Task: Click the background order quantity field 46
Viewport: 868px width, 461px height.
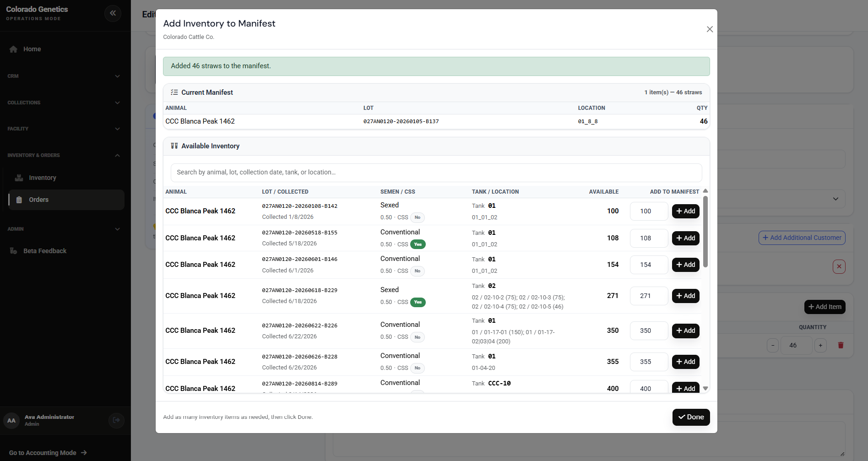Action: [796, 345]
